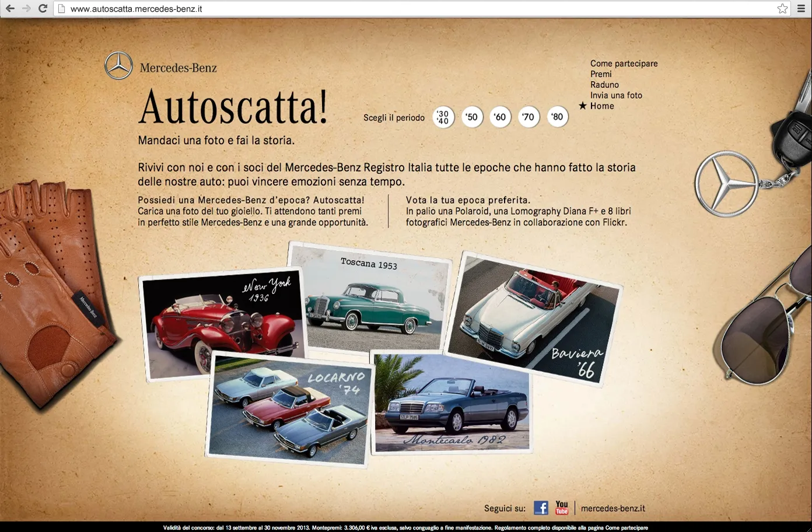This screenshot has height=532, width=812.
Task: Choose the '80 period circle
Action: (557, 117)
